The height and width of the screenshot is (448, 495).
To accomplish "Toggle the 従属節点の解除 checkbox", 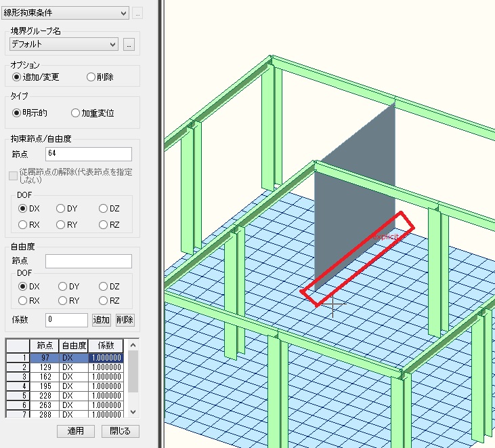I will 14,176.
